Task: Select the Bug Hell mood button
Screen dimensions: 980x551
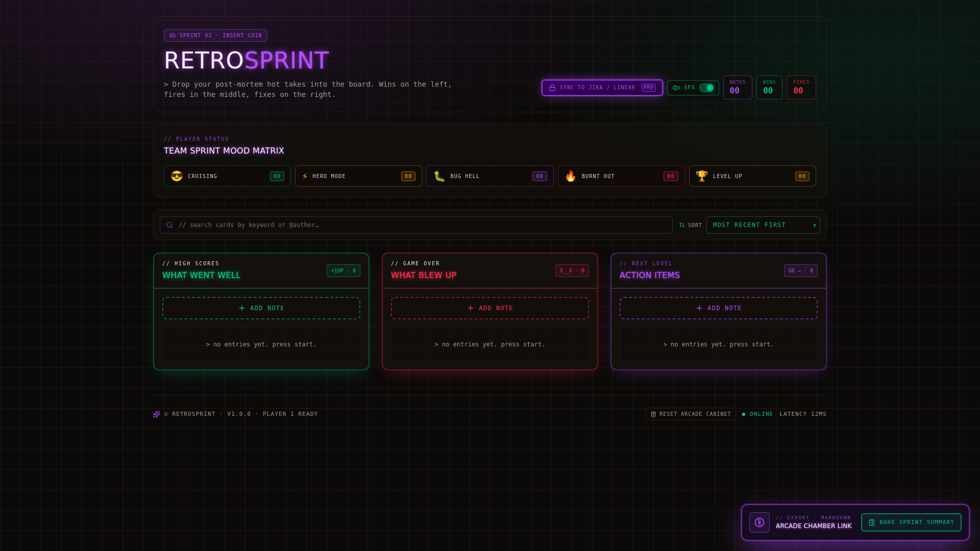Action: (490, 176)
